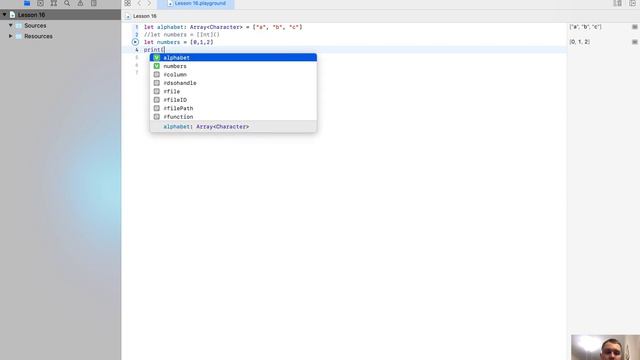
Task: Click the icon next to #file suggestion
Action: click(157, 91)
